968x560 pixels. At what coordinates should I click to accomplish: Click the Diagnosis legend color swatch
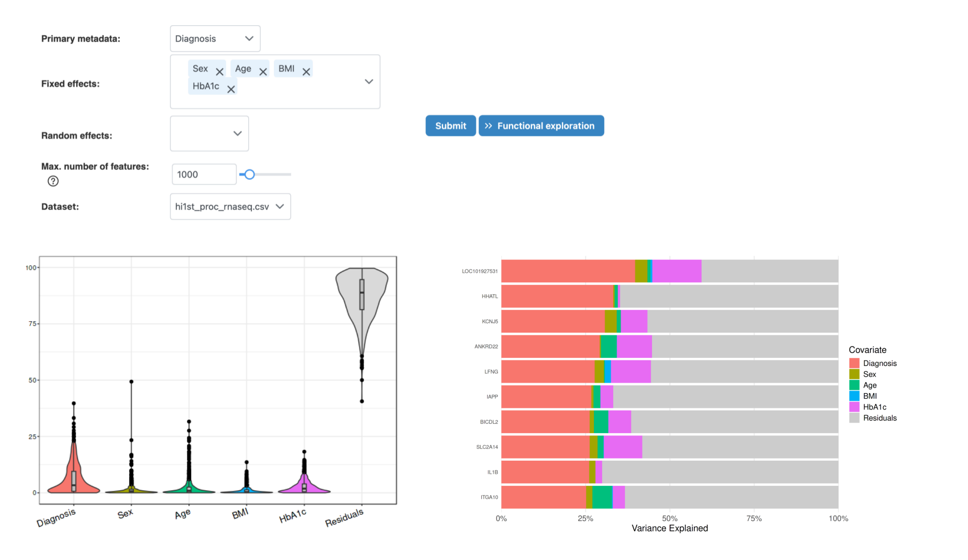click(854, 363)
